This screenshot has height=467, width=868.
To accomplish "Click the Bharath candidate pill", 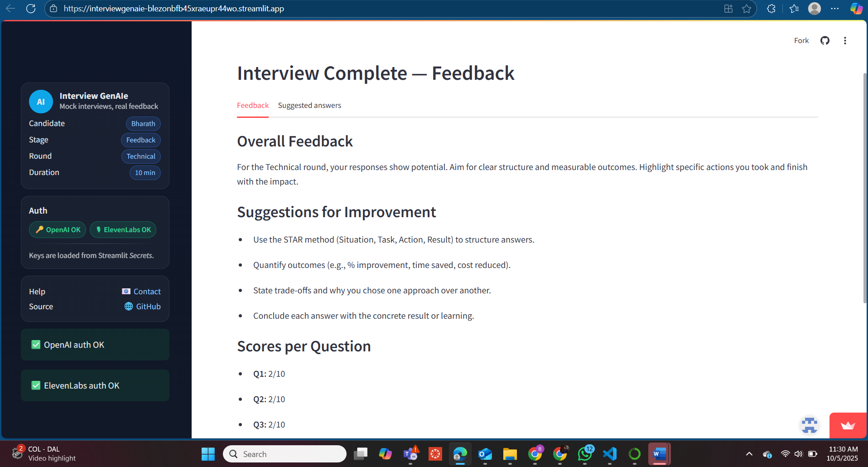I will click(143, 124).
